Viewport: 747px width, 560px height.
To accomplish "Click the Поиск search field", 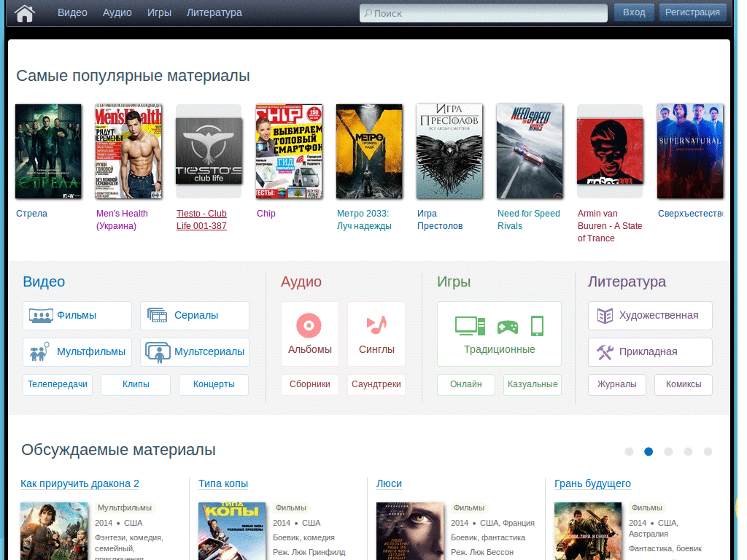I will point(484,13).
